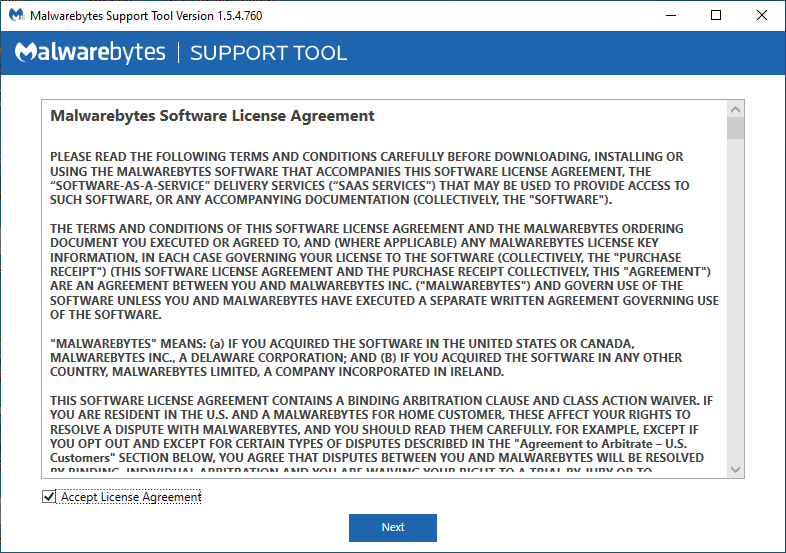Click the "Malwarebytes Software License Agreement" heading
Viewport: 786px width, 553px height.
pos(212,116)
